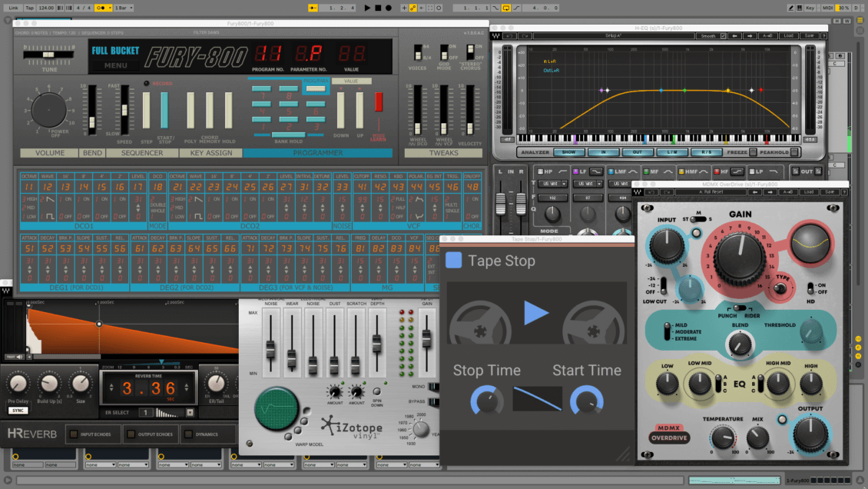Open the 1 Bar quantization dropdown
Viewport: 868px width, 489px height.
click(x=124, y=8)
